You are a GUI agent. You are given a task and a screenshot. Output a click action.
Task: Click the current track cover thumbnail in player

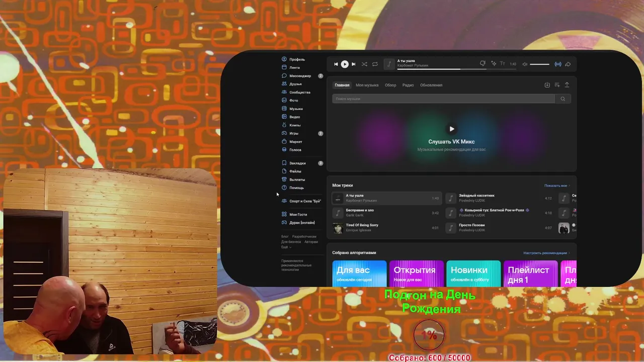[389, 64]
